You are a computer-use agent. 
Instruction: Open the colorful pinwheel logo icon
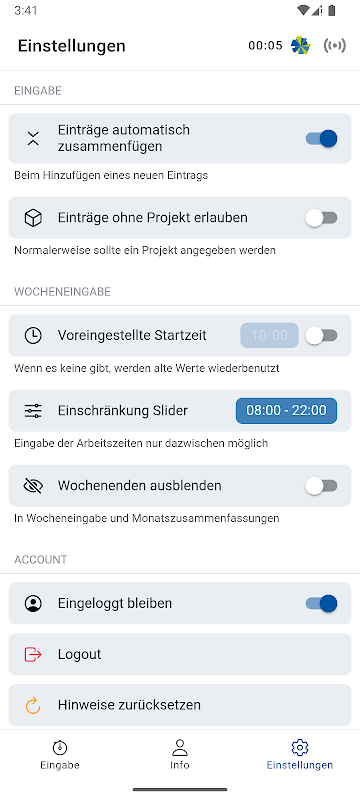pos(300,45)
